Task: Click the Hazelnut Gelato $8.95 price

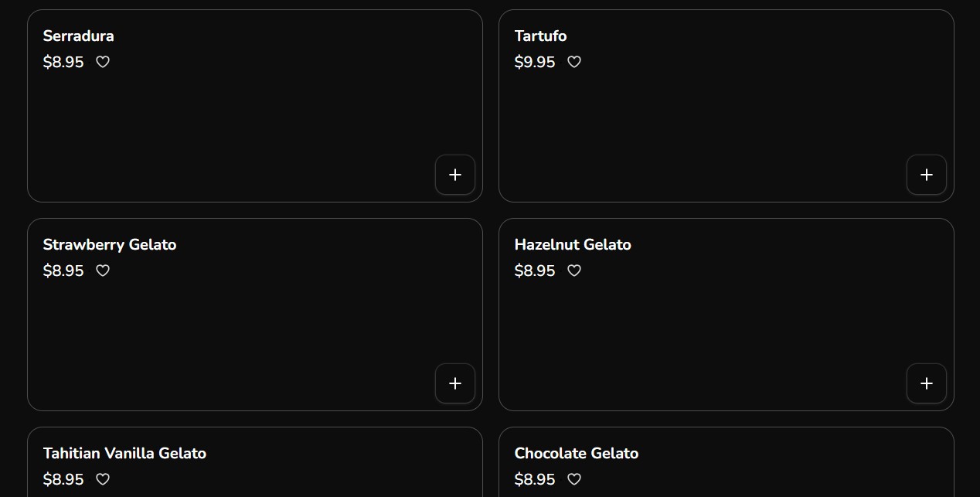Action: [535, 271]
